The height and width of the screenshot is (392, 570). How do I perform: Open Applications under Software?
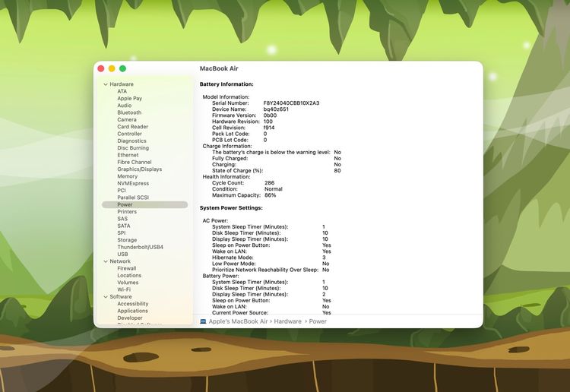[x=132, y=311]
